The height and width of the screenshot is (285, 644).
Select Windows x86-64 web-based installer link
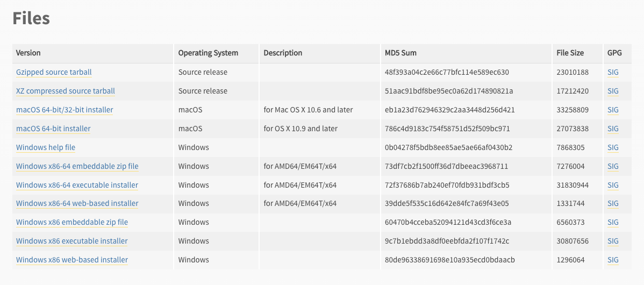[77, 203]
